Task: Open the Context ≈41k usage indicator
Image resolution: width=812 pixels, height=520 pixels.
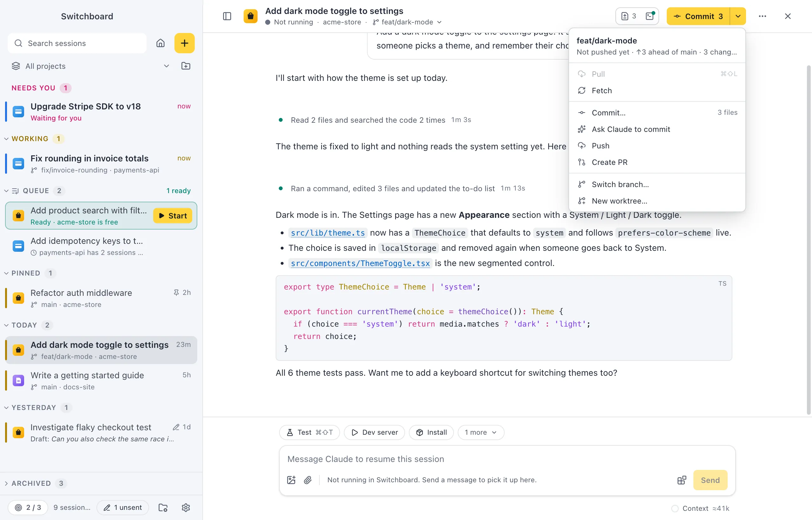Action: (x=700, y=508)
